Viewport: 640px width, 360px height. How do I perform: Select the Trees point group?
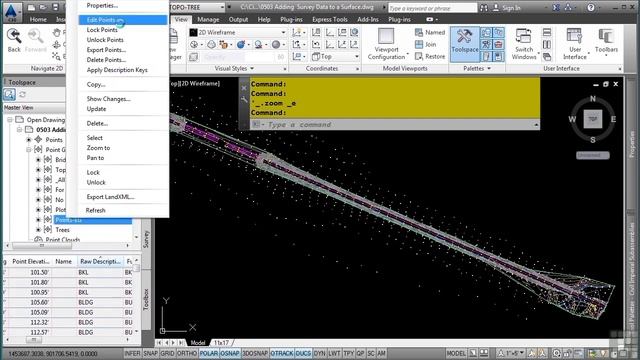(62, 230)
